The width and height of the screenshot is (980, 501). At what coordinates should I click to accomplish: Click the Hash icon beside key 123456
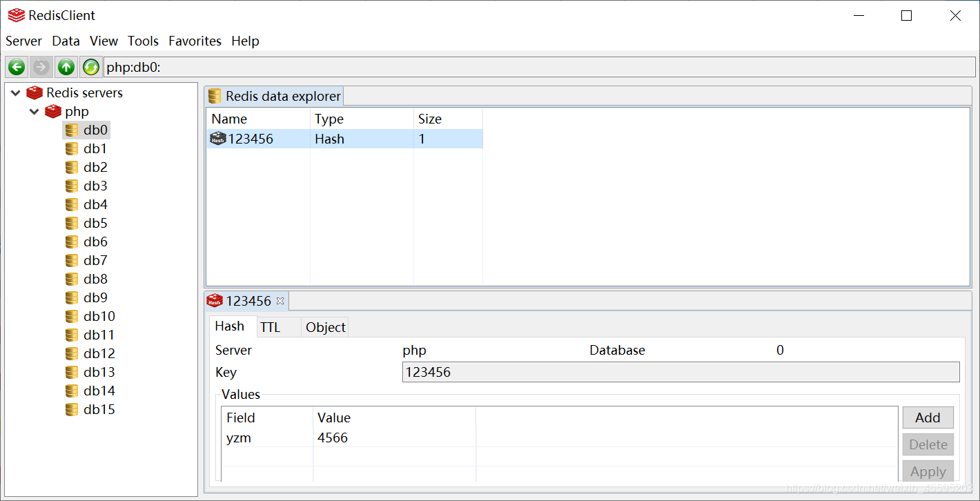tap(217, 138)
